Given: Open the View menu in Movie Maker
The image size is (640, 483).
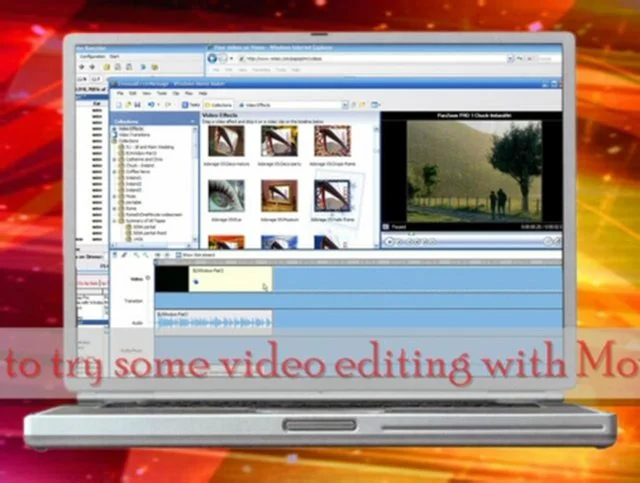Looking at the screenshot, I should (x=146, y=93).
